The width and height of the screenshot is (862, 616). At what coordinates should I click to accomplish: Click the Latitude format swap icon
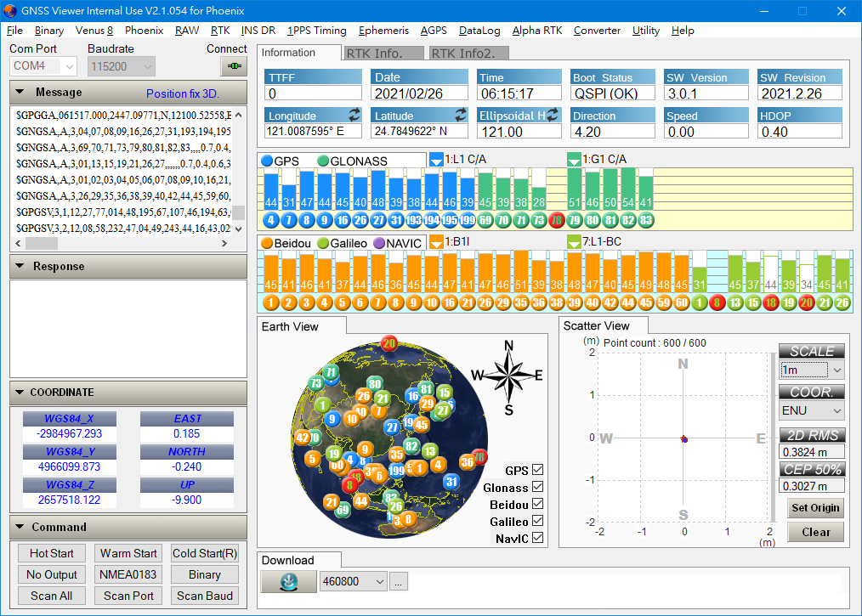pos(461,115)
